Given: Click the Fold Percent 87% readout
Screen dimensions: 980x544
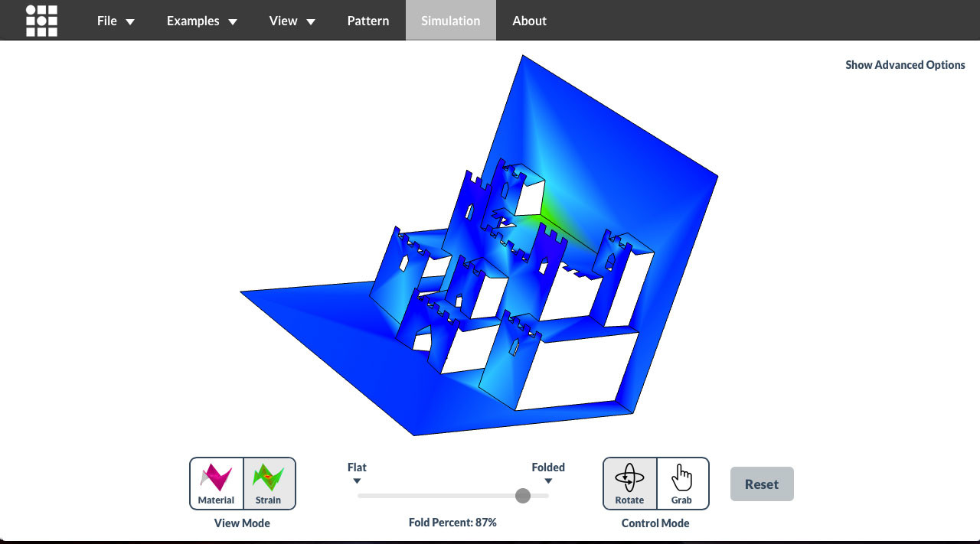Looking at the screenshot, I should pos(452,523).
